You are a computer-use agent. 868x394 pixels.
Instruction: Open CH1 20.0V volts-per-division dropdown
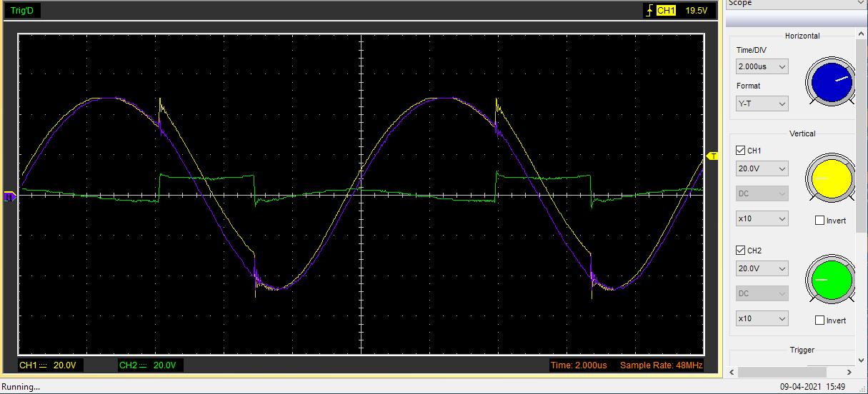pos(762,168)
